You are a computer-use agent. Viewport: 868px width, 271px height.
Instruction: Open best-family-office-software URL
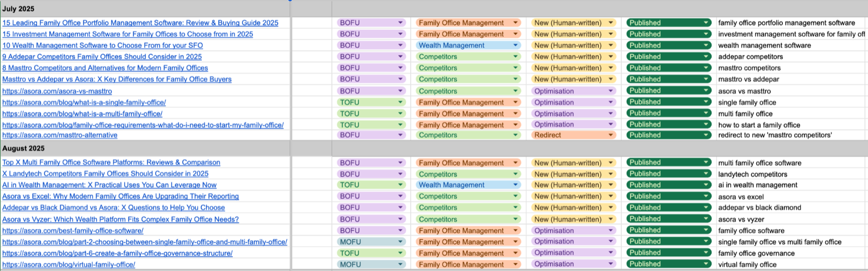[73, 230]
